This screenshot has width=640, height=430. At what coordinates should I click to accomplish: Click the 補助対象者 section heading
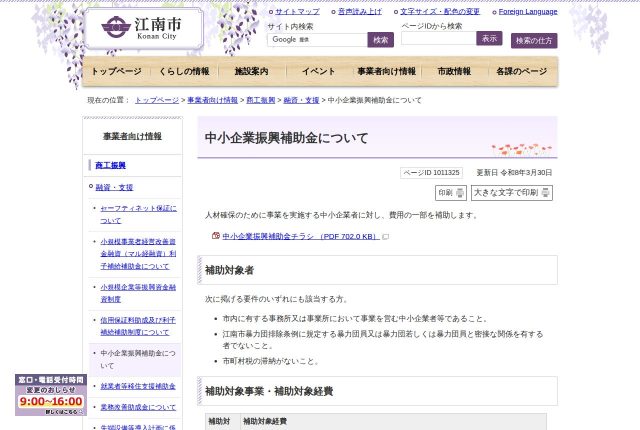pyautogui.click(x=229, y=270)
